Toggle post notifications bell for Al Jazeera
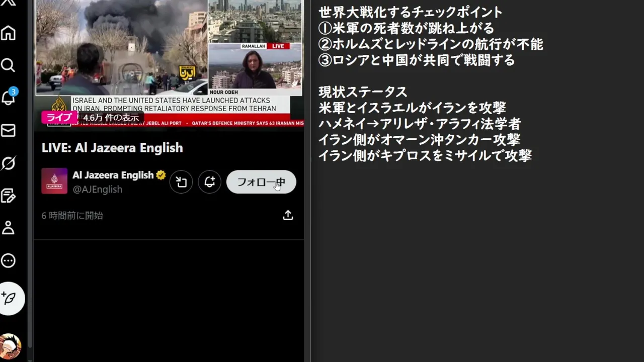This screenshot has height=362, width=644. point(210,182)
